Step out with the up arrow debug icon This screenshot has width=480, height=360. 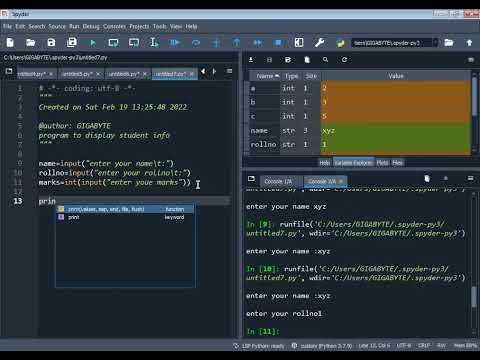237,43
